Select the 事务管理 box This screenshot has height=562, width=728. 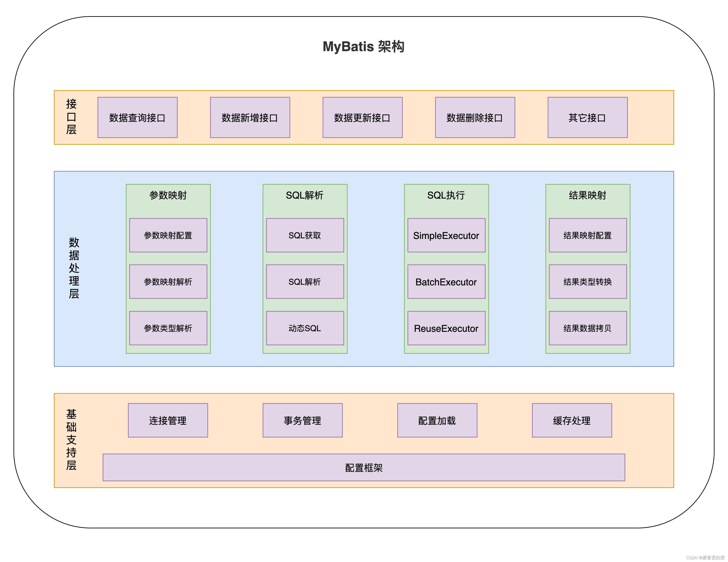pos(302,420)
